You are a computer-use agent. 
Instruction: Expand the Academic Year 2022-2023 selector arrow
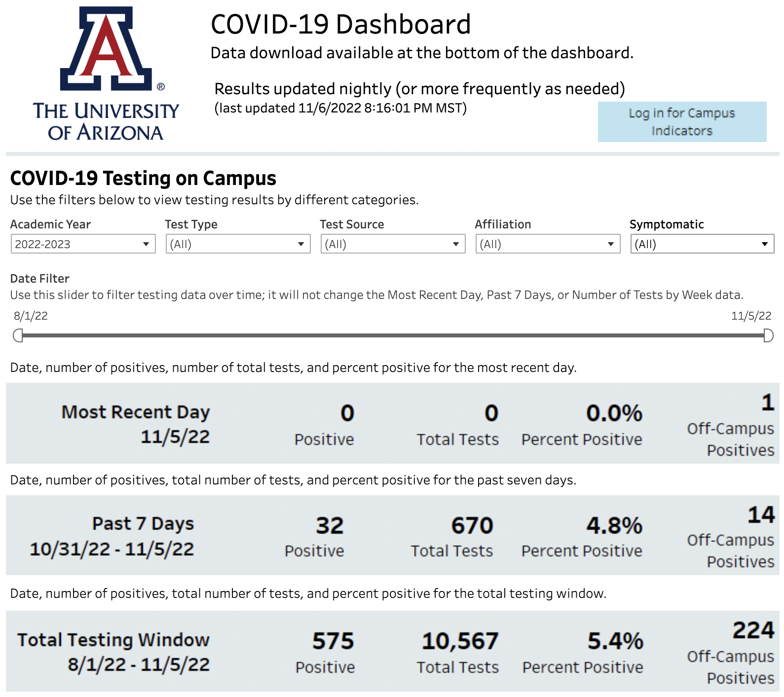pos(146,244)
